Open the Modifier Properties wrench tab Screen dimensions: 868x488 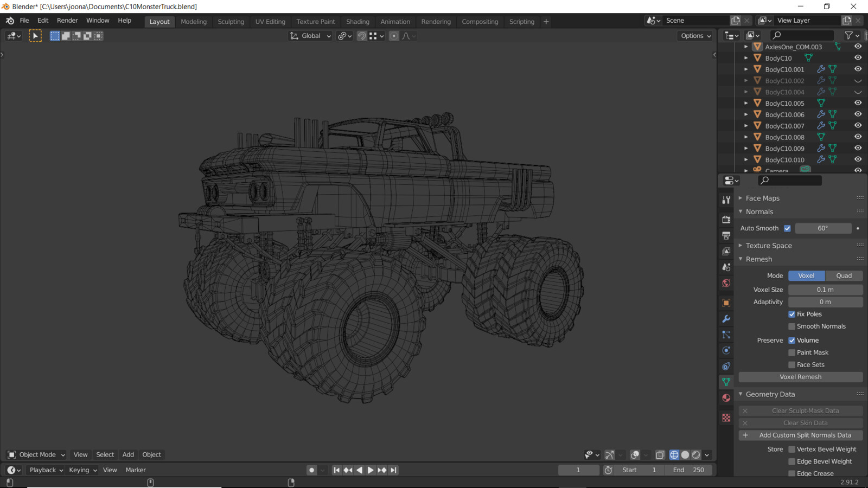tap(726, 319)
